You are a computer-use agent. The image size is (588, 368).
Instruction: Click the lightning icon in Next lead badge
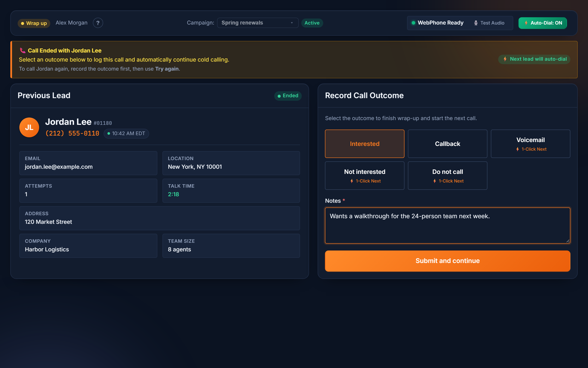click(x=505, y=59)
